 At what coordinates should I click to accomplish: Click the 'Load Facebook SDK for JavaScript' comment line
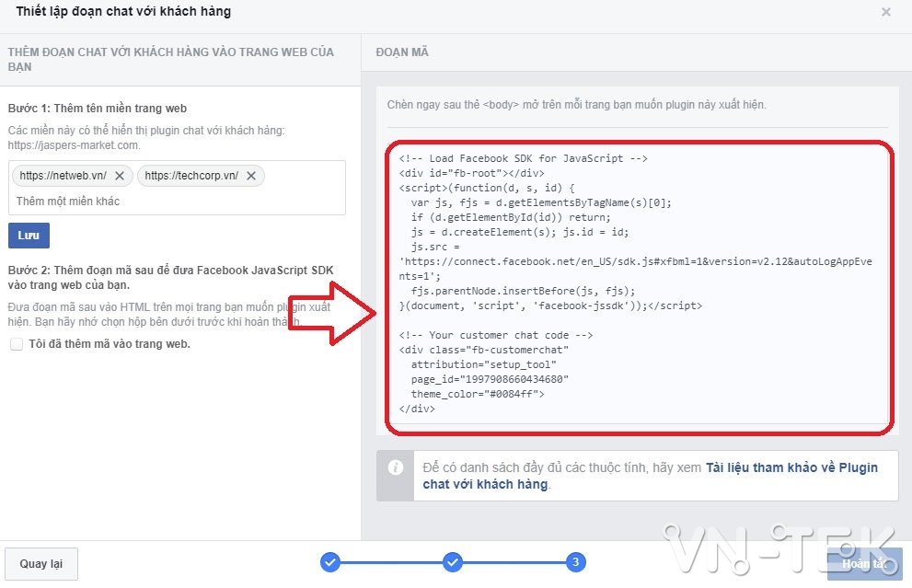click(523, 159)
